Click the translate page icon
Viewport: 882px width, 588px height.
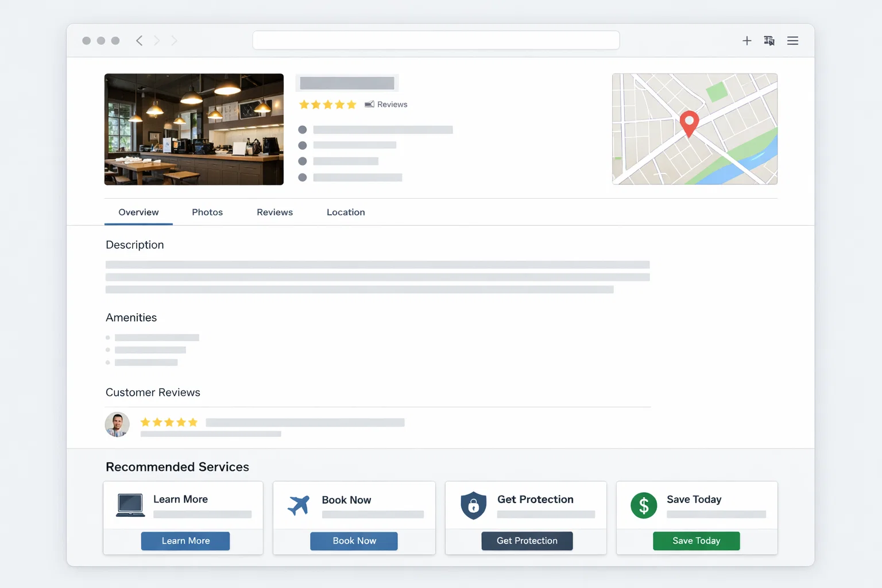tap(769, 41)
